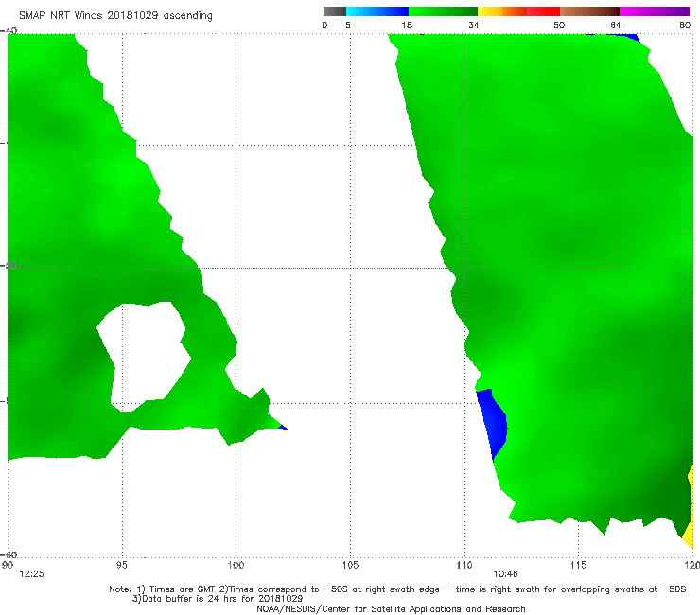Click longitude axis label '110'
This screenshot has height=615, width=700.
click(464, 565)
